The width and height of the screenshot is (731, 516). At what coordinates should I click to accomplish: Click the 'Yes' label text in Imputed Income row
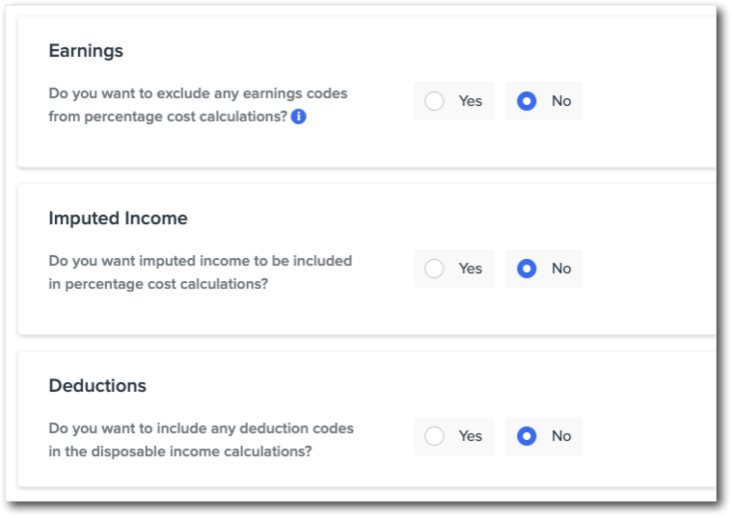470,268
